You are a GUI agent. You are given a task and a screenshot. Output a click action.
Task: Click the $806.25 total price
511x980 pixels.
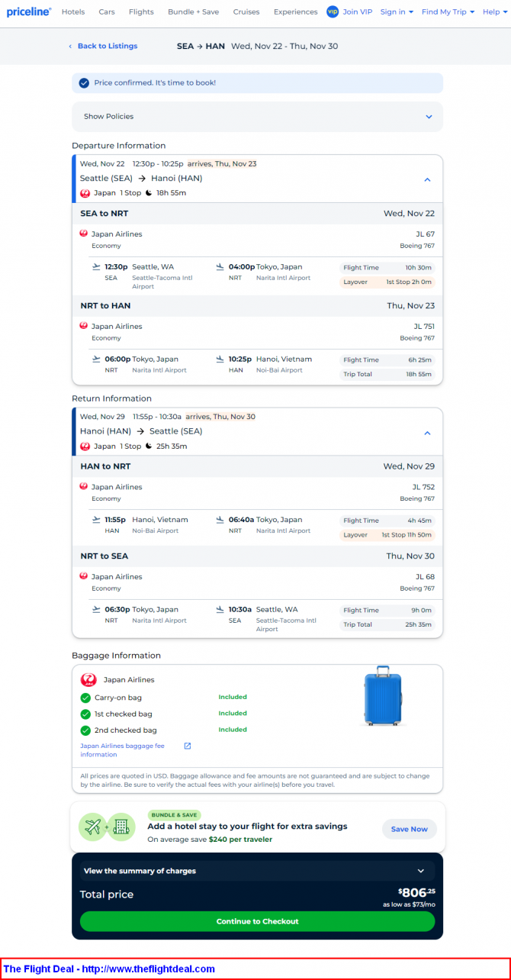click(x=416, y=891)
